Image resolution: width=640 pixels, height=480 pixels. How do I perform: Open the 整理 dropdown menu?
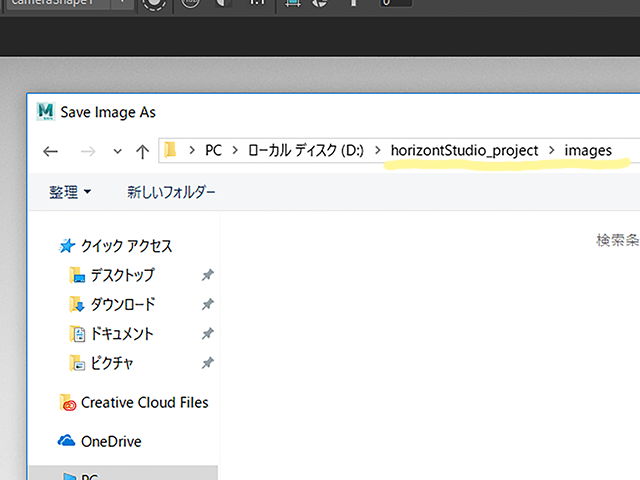coord(70,192)
